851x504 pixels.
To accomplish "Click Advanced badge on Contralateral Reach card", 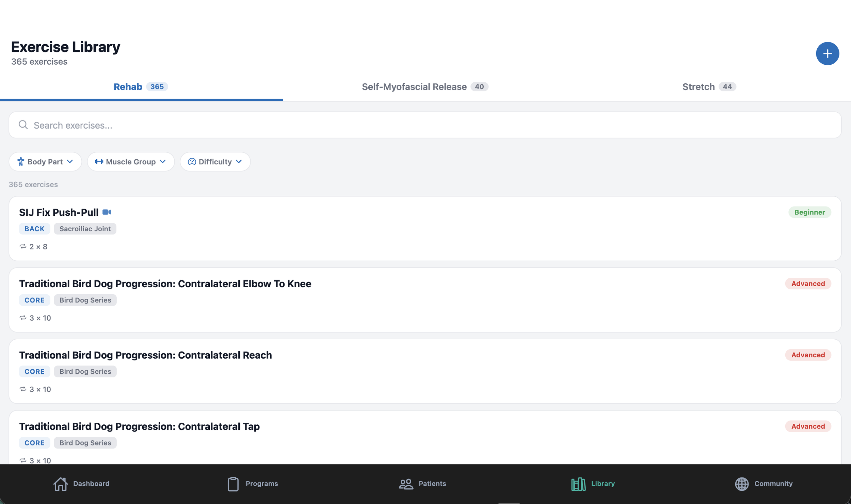I will 808,355.
